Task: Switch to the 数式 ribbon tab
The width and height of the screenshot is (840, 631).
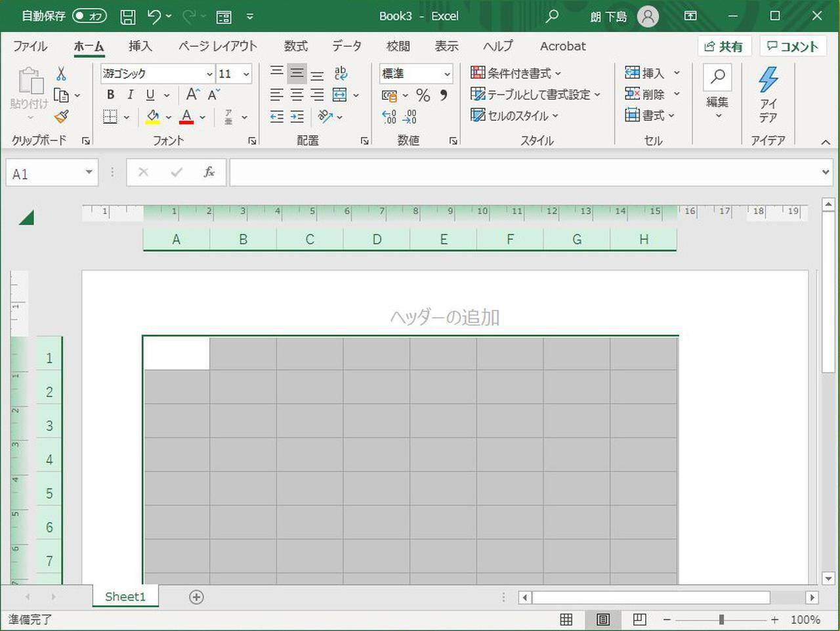Action: point(295,46)
